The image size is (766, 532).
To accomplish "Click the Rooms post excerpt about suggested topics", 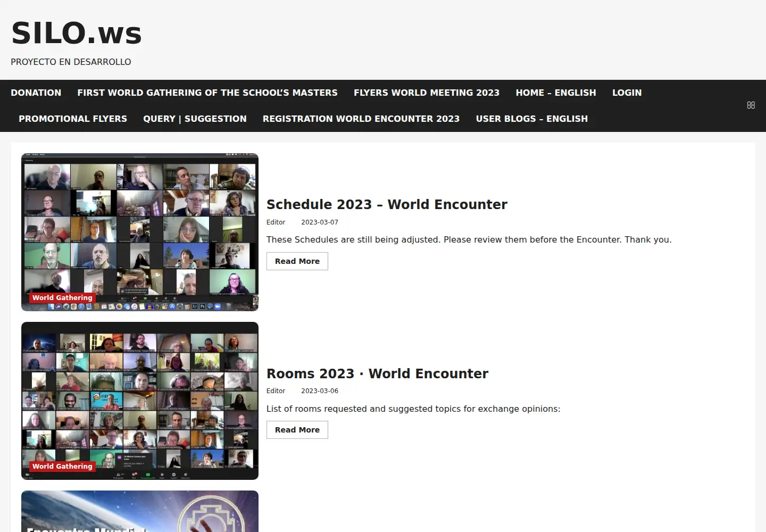I will tap(413, 409).
